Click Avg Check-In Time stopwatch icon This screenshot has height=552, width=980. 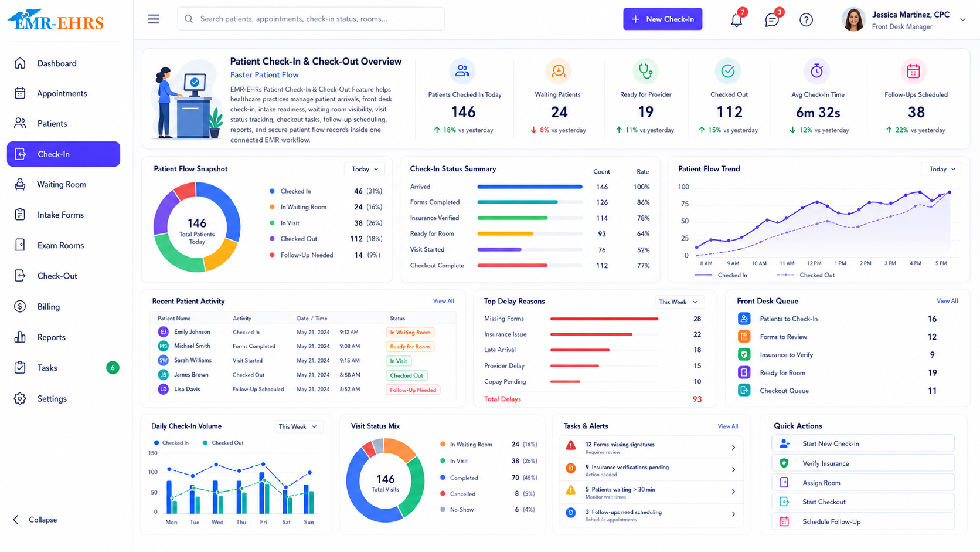point(816,71)
